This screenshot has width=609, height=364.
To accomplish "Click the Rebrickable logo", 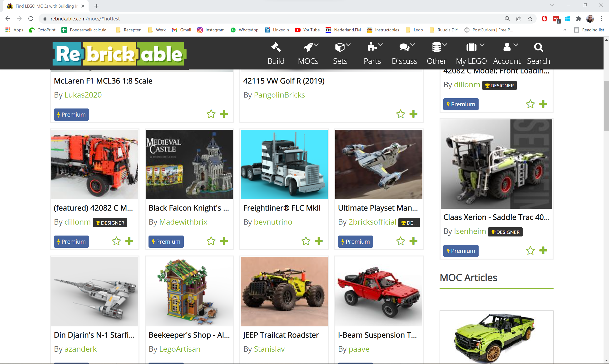I will click(119, 54).
